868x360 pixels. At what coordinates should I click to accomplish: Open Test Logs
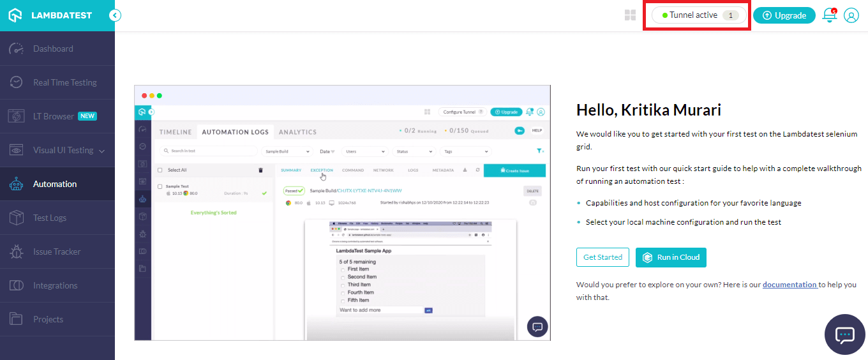coord(57,218)
